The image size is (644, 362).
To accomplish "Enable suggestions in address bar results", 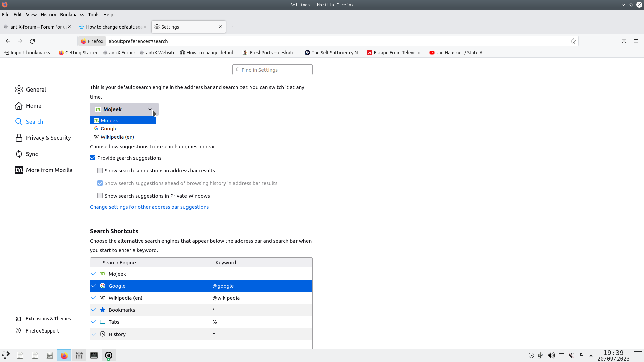I will (x=100, y=170).
